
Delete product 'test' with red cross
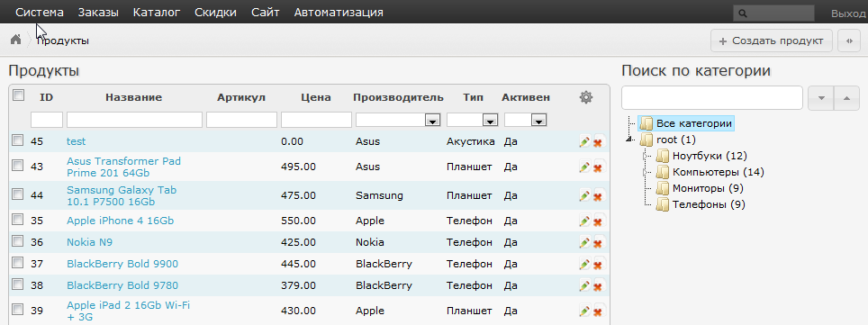(x=597, y=143)
